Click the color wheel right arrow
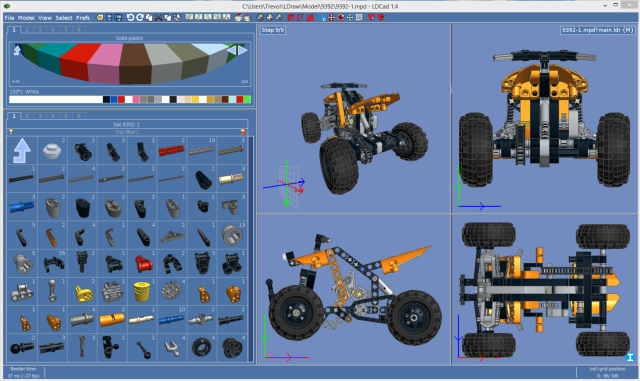The height and width of the screenshot is (381, 640). click(x=243, y=50)
